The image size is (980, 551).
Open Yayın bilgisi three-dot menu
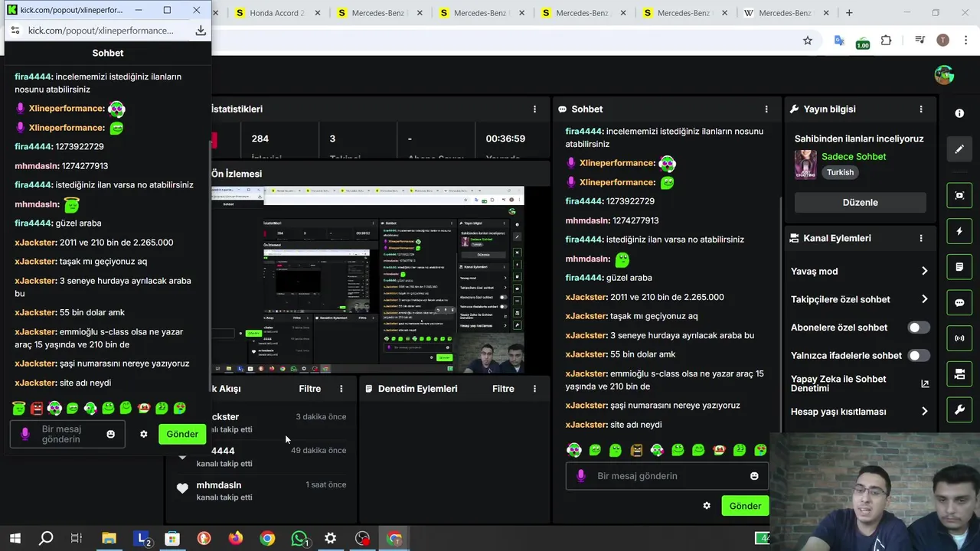pyautogui.click(x=921, y=109)
